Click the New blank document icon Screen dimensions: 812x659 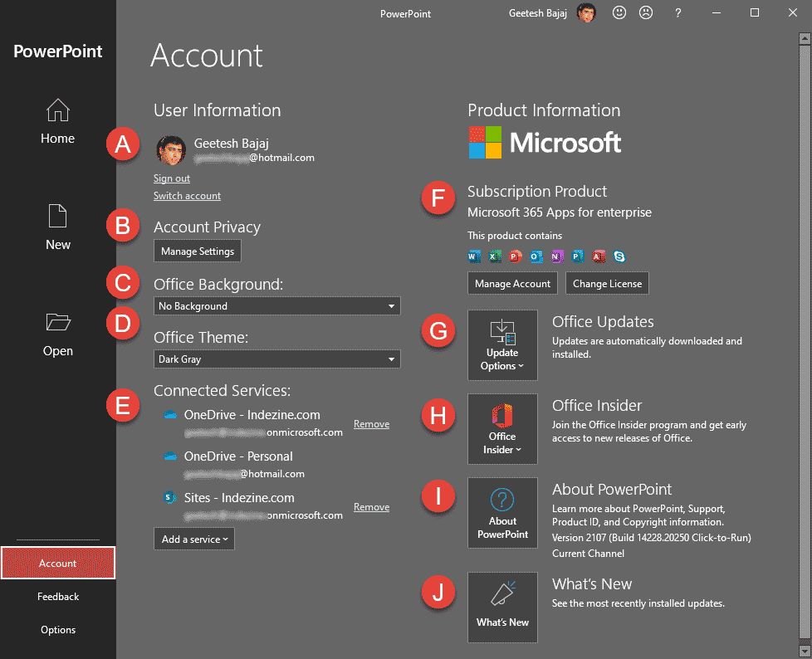(57, 216)
